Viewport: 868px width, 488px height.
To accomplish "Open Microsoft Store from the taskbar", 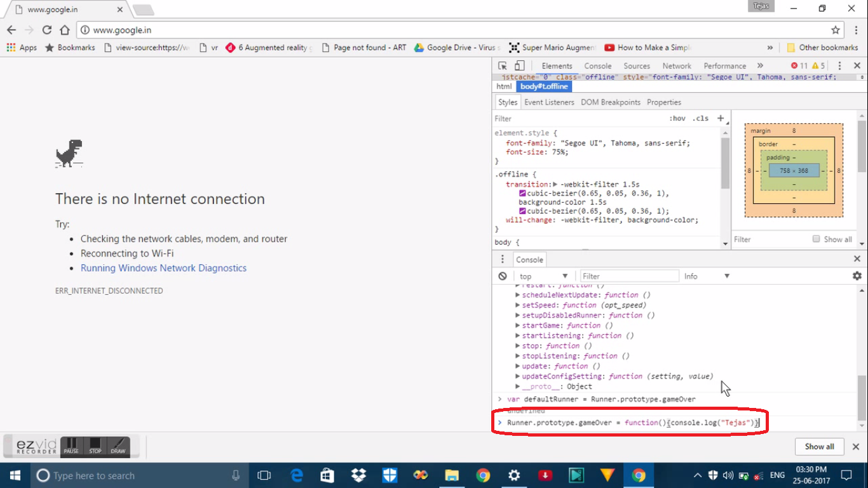I will point(327,475).
